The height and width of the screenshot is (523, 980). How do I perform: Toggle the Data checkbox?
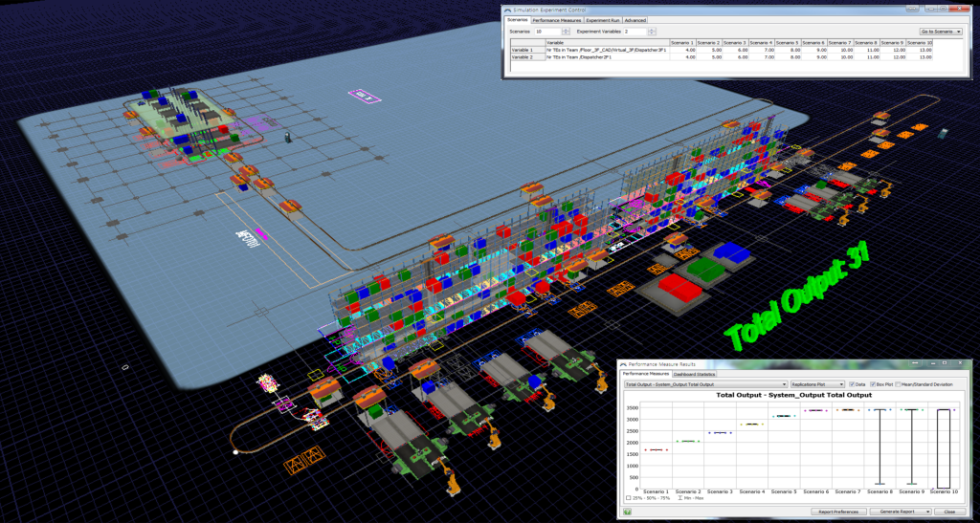(x=852, y=384)
